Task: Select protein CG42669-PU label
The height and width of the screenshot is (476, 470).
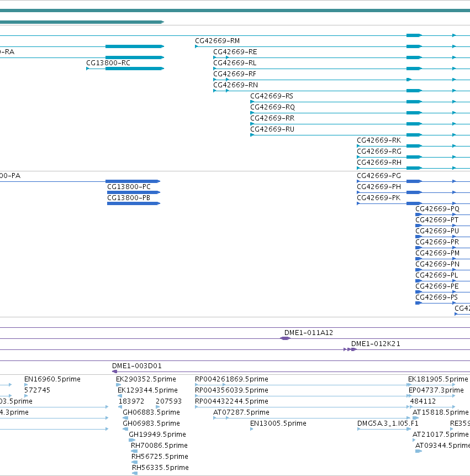Action: 437,231
